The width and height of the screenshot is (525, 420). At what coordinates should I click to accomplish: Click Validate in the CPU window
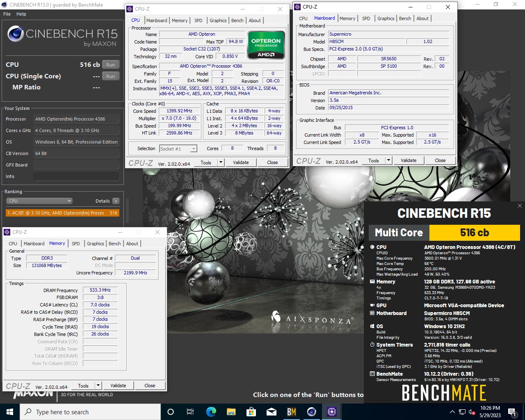tap(241, 162)
